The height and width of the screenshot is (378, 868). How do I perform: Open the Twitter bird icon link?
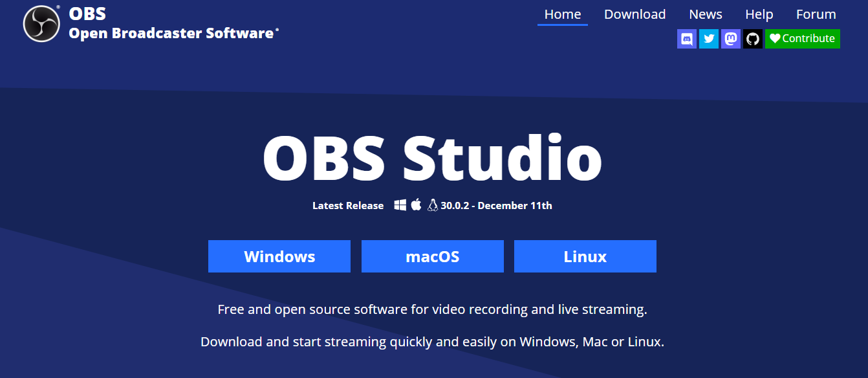[709, 39]
